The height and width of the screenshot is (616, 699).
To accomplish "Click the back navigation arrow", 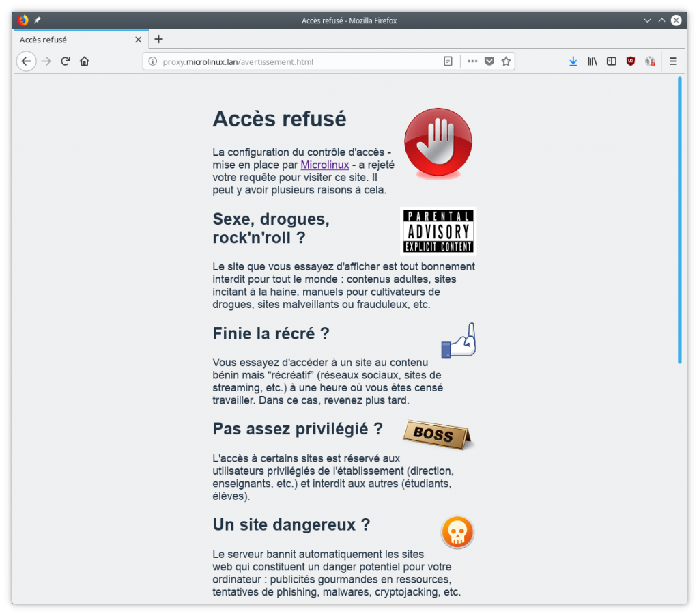I will pyautogui.click(x=26, y=61).
